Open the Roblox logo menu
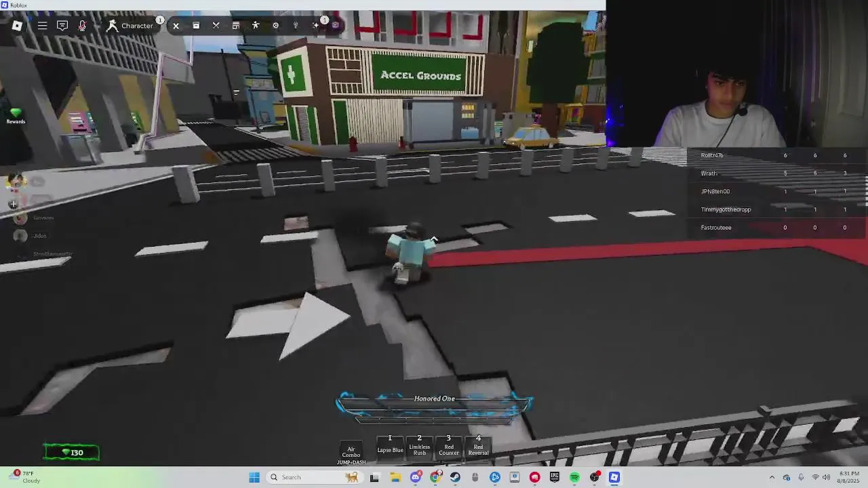Image resolution: width=868 pixels, height=488 pixels. [x=17, y=26]
